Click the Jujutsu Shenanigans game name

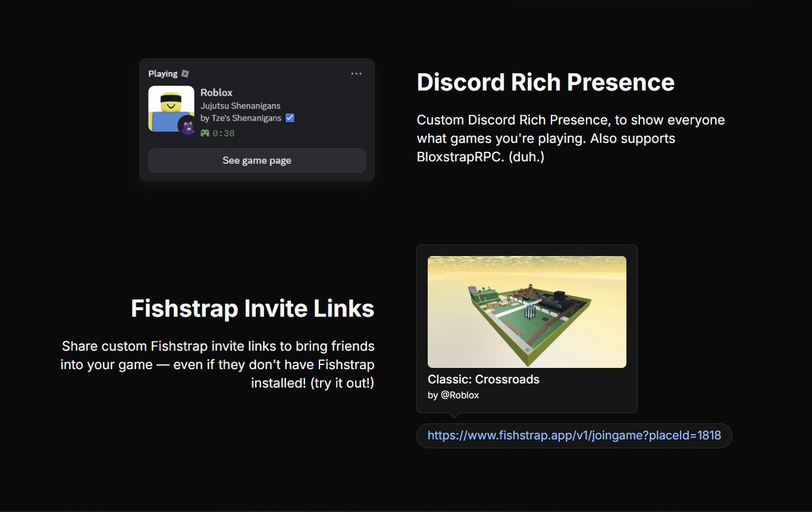pyautogui.click(x=240, y=106)
